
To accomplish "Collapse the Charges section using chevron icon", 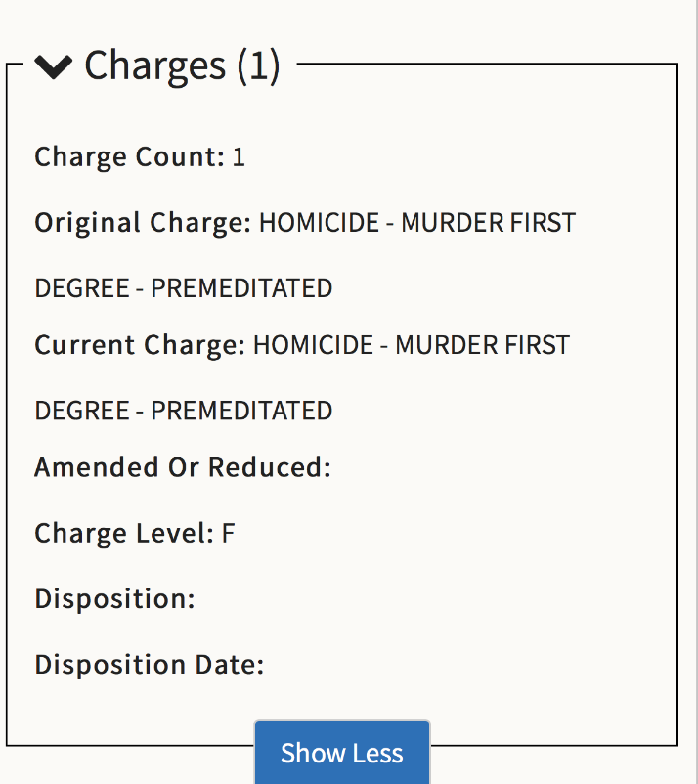I will click(x=54, y=66).
